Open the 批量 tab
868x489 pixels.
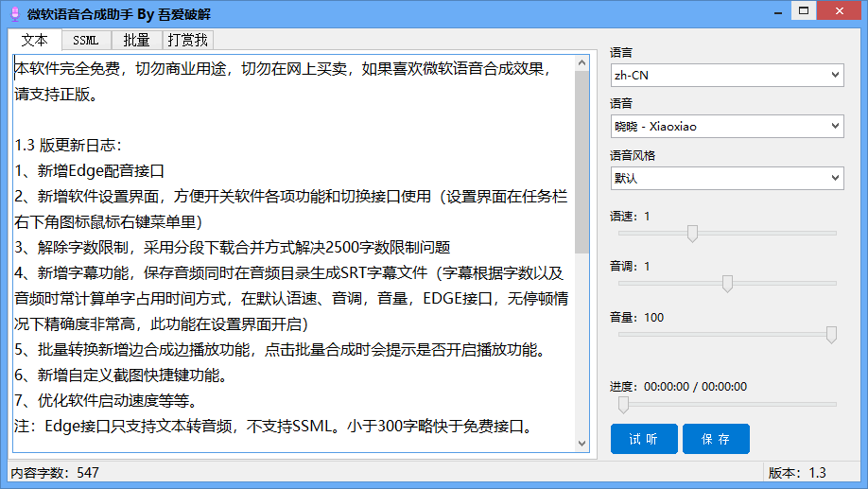tap(136, 40)
